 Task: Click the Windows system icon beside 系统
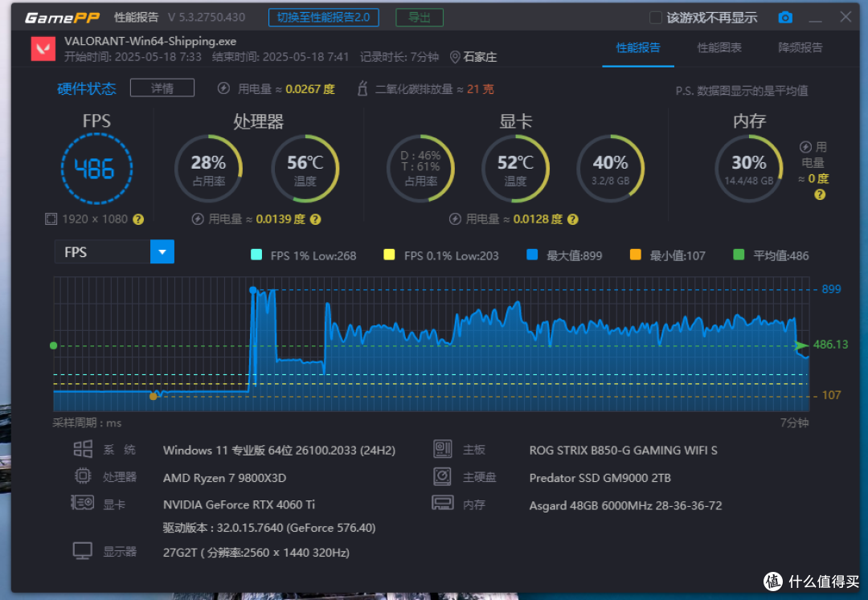pos(83,448)
